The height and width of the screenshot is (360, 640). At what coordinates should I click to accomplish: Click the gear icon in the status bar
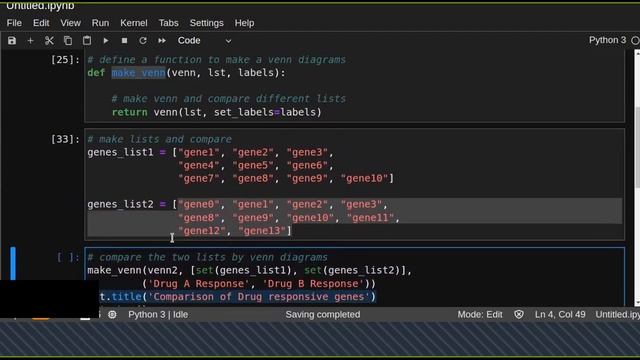pyautogui.click(x=112, y=314)
